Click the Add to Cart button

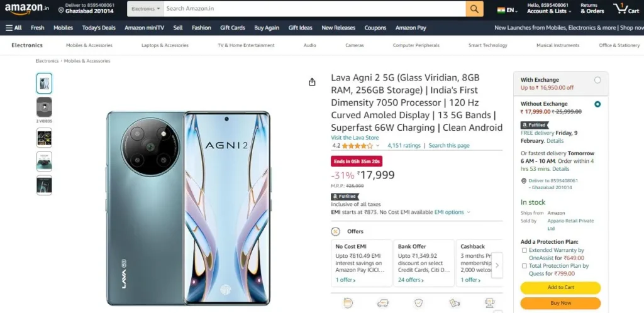pyautogui.click(x=560, y=288)
